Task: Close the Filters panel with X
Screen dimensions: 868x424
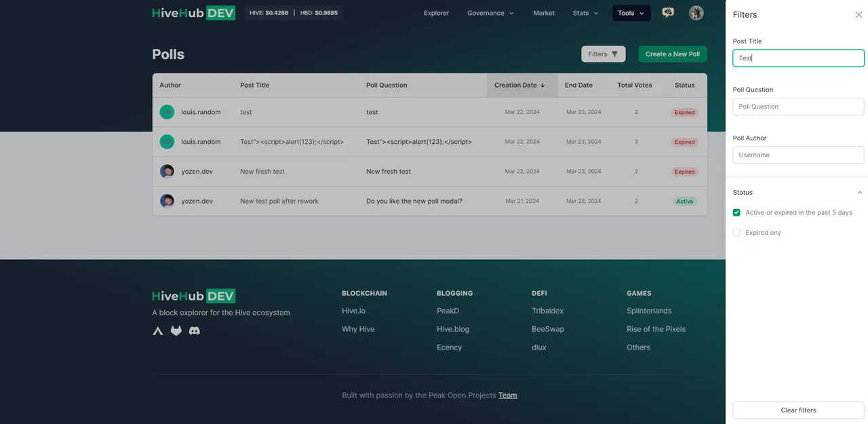Action: coord(859,14)
